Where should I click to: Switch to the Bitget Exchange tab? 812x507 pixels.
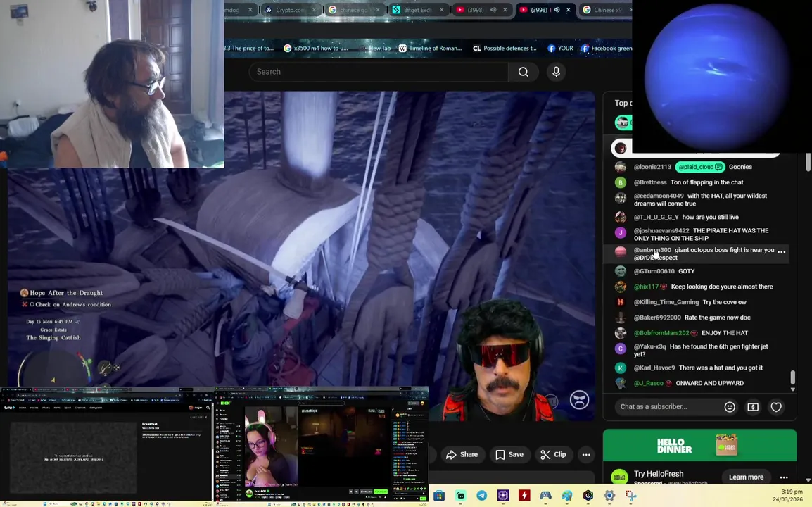[417, 10]
